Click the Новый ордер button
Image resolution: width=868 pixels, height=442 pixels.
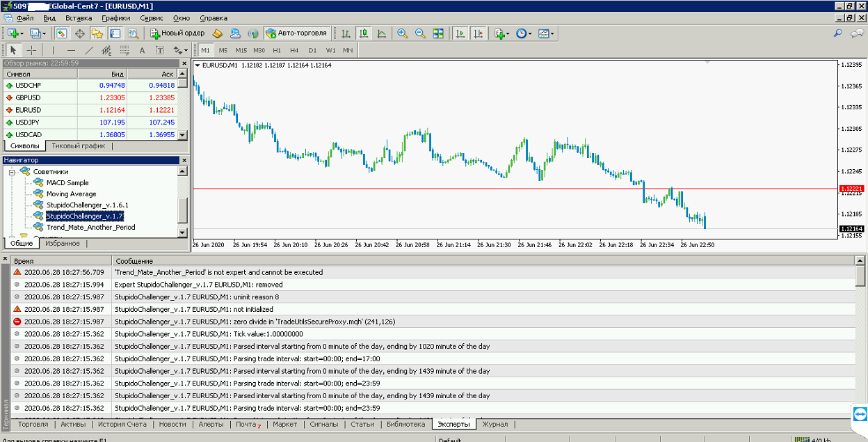[x=177, y=33]
